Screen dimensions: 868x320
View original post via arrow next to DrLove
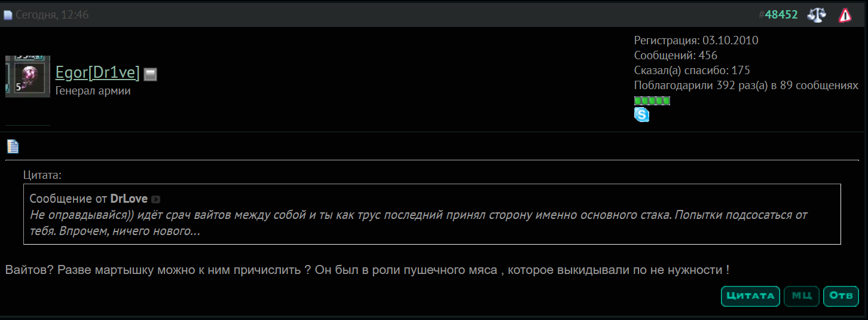coord(155,199)
